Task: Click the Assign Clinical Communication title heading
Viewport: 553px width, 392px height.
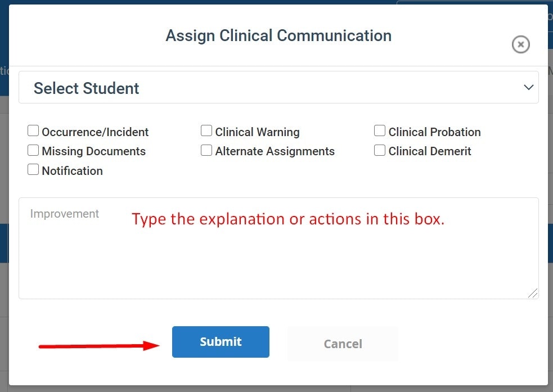Action: (x=278, y=35)
